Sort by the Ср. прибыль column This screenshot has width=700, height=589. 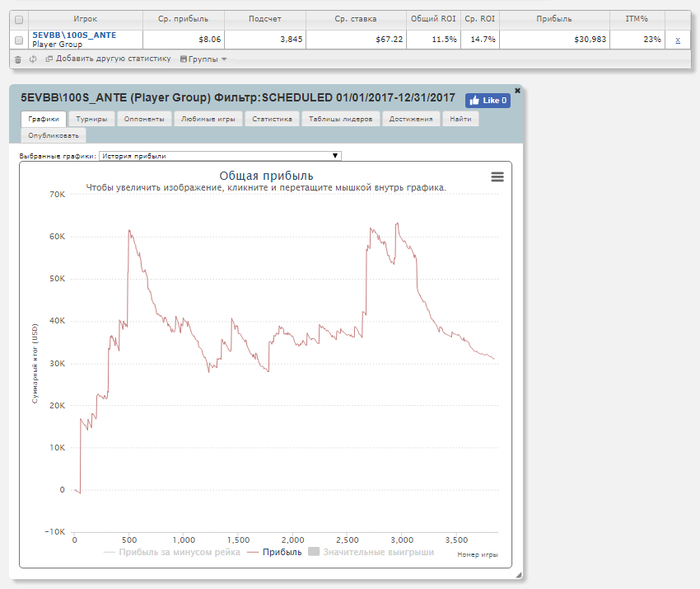coord(183,19)
